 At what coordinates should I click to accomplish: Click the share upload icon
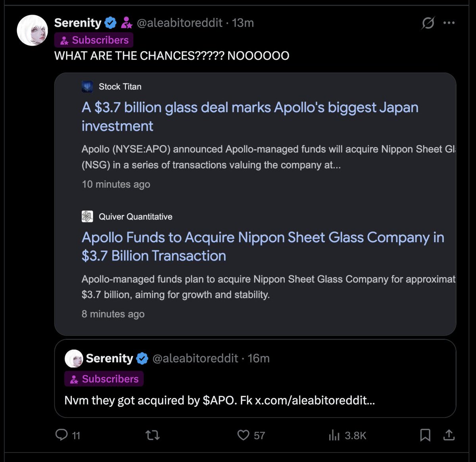click(449, 435)
